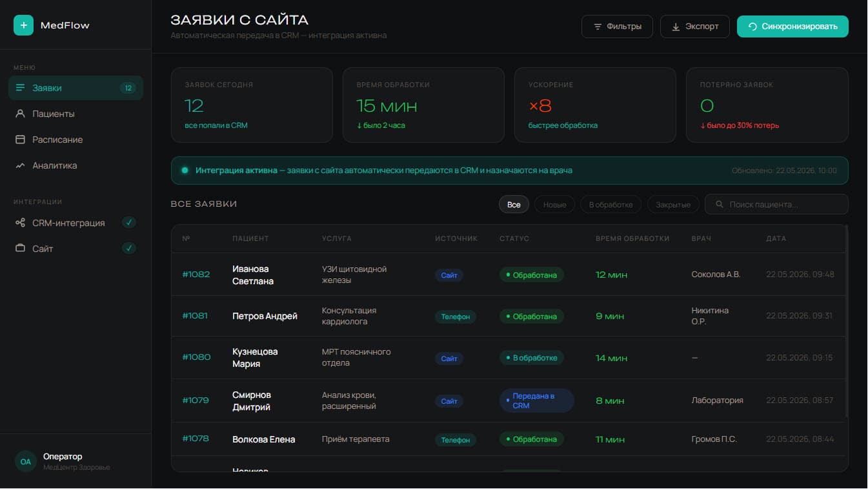The height and width of the screenshot is (489, 868).
Task: Click the Сайт source tag for Иванова Светлана
Action: point(449,275)
